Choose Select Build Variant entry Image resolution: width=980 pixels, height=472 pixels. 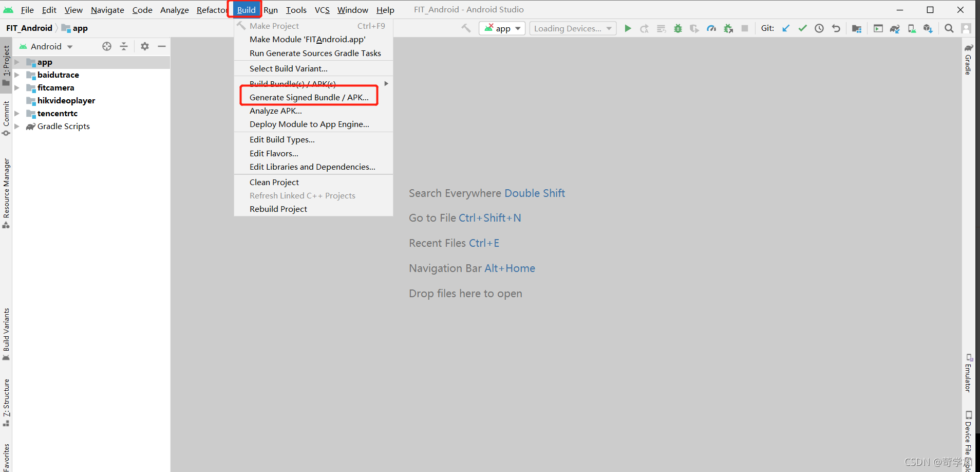(313, 68)
